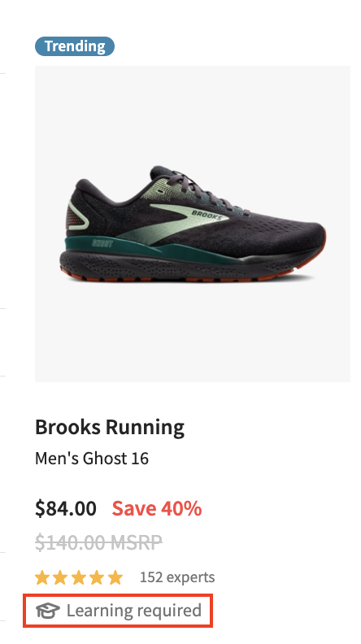Click the Learning required text

pos(134,611)
